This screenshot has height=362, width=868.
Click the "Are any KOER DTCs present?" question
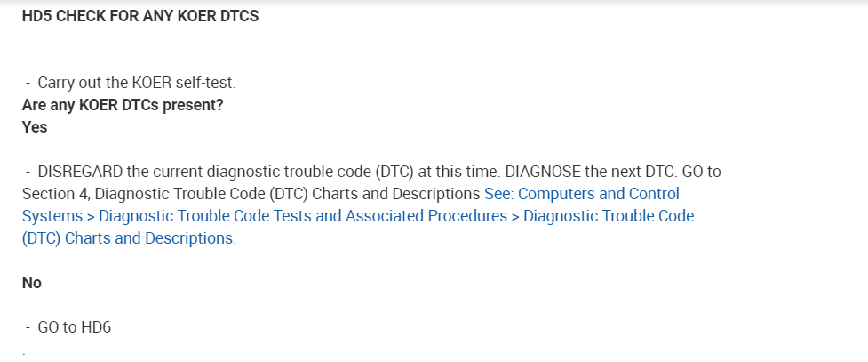click(122, 105)
